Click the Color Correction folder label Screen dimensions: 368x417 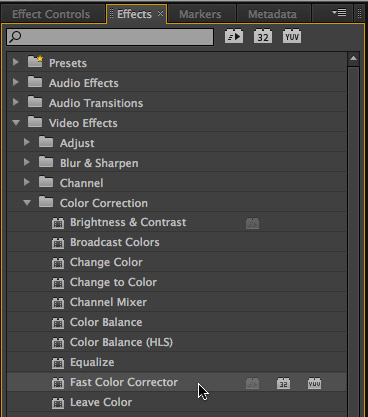(104, 203)
